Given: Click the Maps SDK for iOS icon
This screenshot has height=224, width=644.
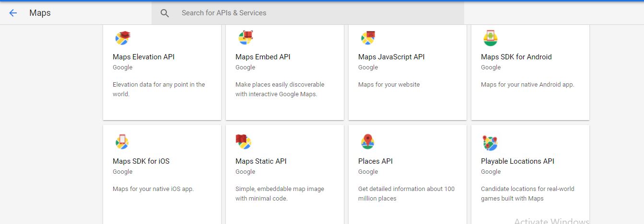Looking at the screenshot, I should 122,142.
